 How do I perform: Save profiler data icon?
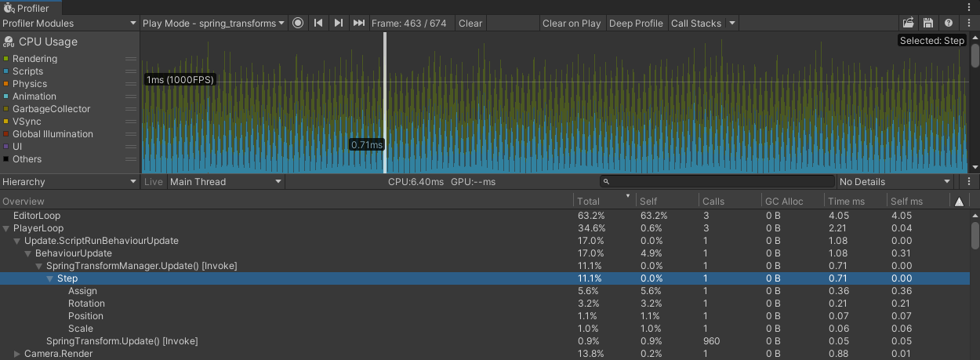click(x=928, y=24)
